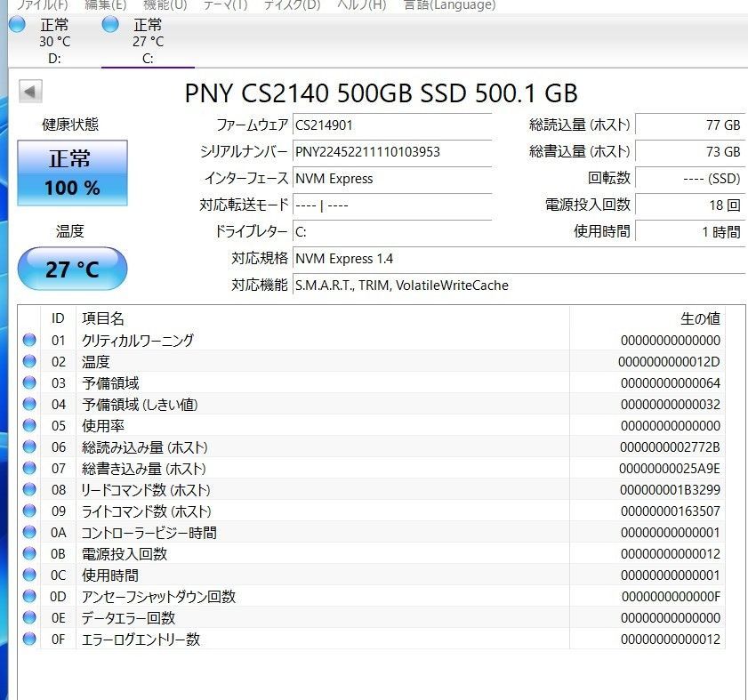Click status orb for ID 02 温度 row
The height and width of the screenshot is (700, 748).
[29, 361]
